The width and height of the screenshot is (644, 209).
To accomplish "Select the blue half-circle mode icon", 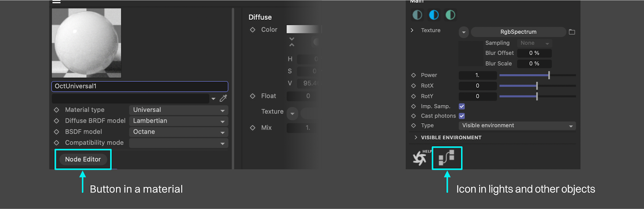I will (434, 15).
